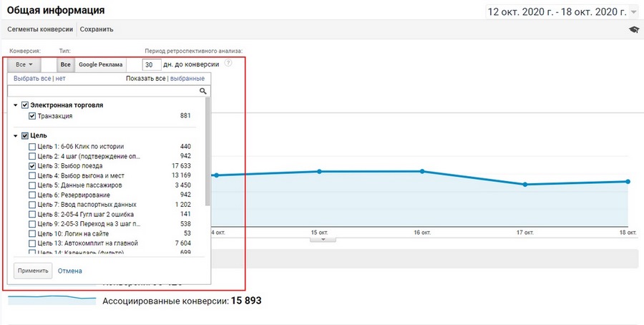Image resolution: width=644 pixels, height=325 pixels.
Task: Uncheck Цель 3: Выбор поезда
Action: tap(32, 166)
